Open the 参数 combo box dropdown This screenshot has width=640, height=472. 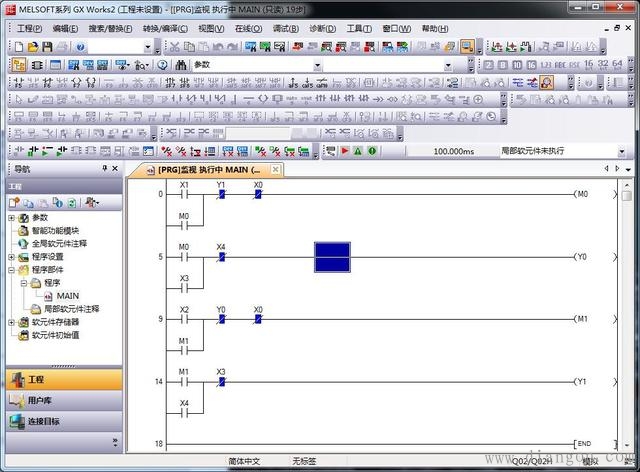tap(318, 65)
